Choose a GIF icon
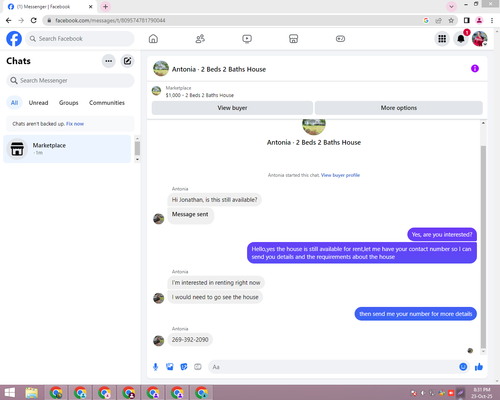 (198, 367)
